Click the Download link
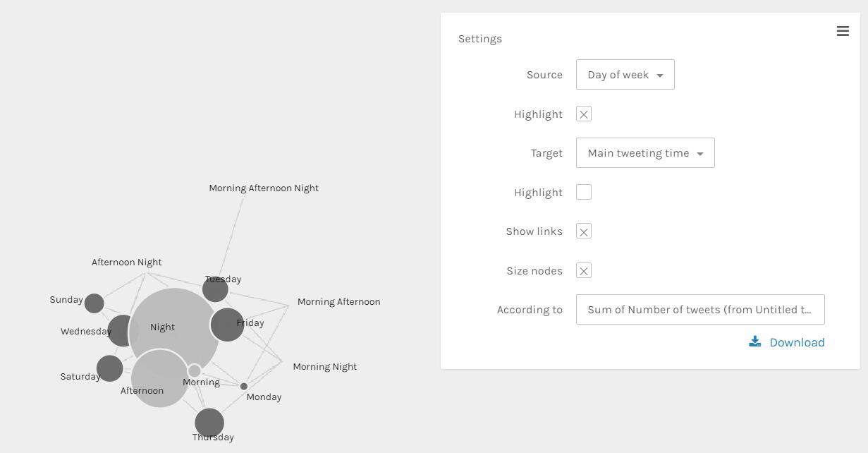Image resolution: width=868 pixels, height=453 pixels. pos(797,342)
